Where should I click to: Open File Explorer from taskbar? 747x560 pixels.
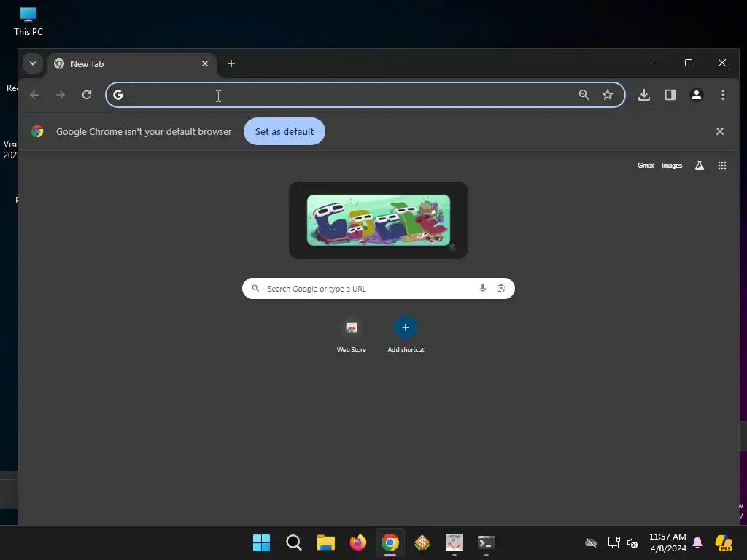[326, 542]
